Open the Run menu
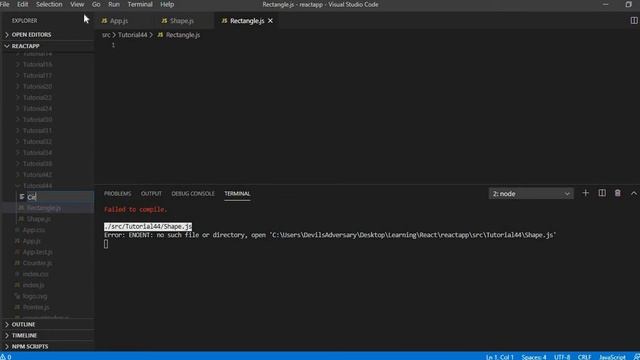 [114, 4]
